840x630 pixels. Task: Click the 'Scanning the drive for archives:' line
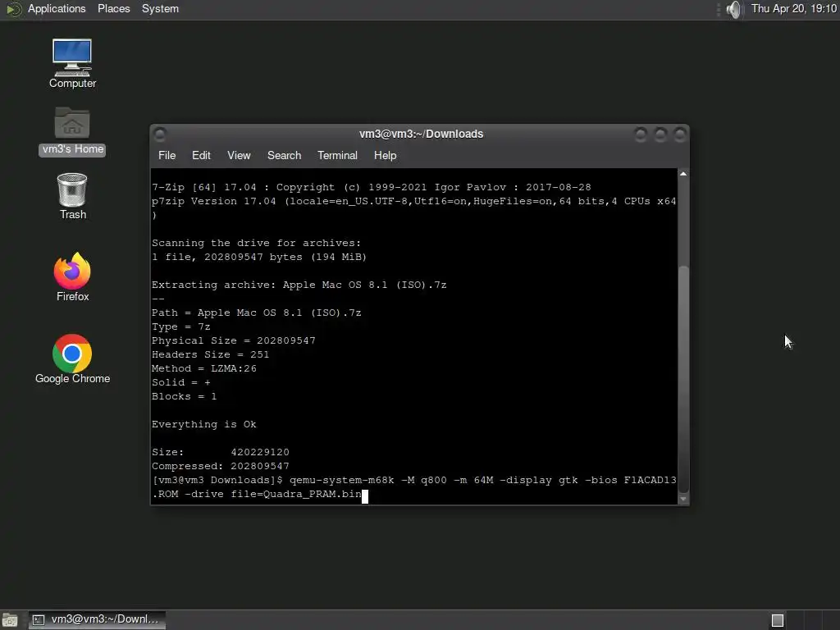pos(257,243)
